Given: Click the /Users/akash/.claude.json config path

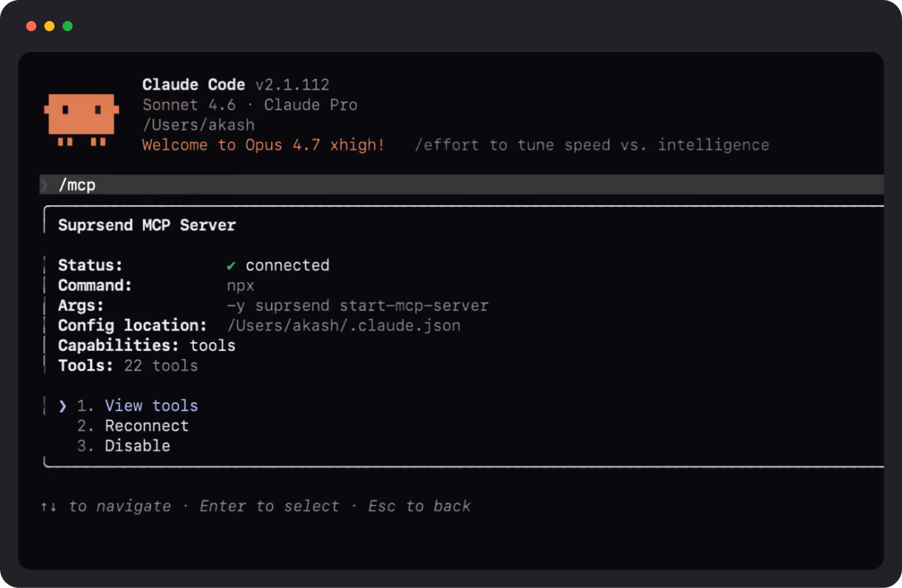Looking at the screenshot, I should coord(344,326).
